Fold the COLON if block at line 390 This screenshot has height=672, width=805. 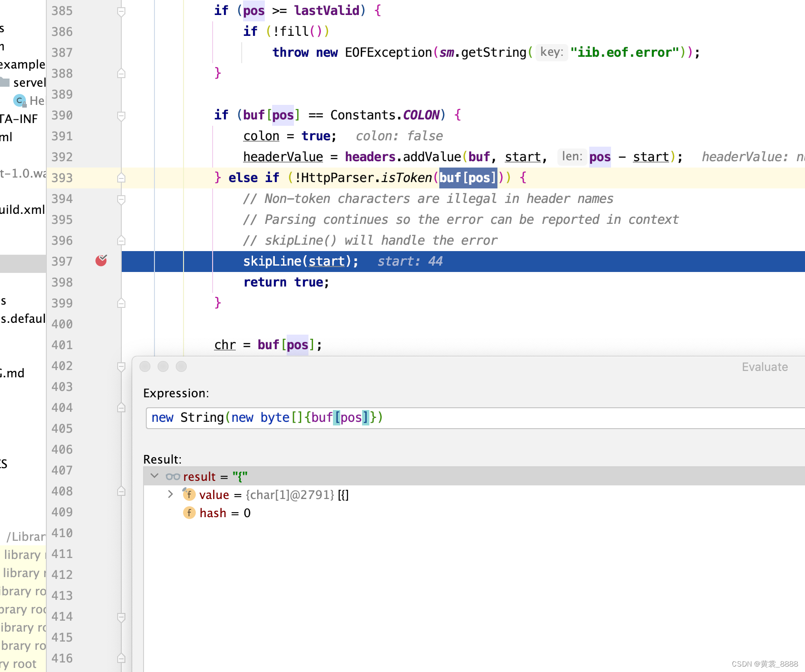click(121, 116)
